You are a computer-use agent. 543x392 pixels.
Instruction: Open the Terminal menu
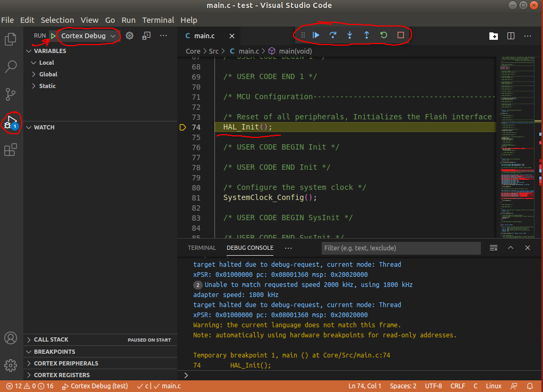[x=158, y=20]
